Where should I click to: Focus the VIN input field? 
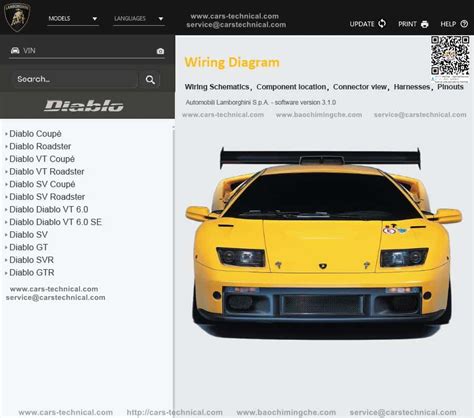click(x=87, y=51)
